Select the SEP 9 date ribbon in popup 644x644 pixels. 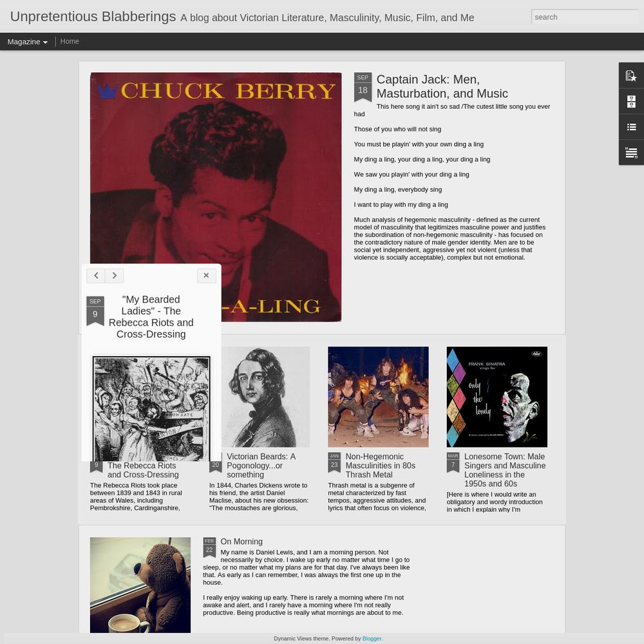click(x=95, y=310)
